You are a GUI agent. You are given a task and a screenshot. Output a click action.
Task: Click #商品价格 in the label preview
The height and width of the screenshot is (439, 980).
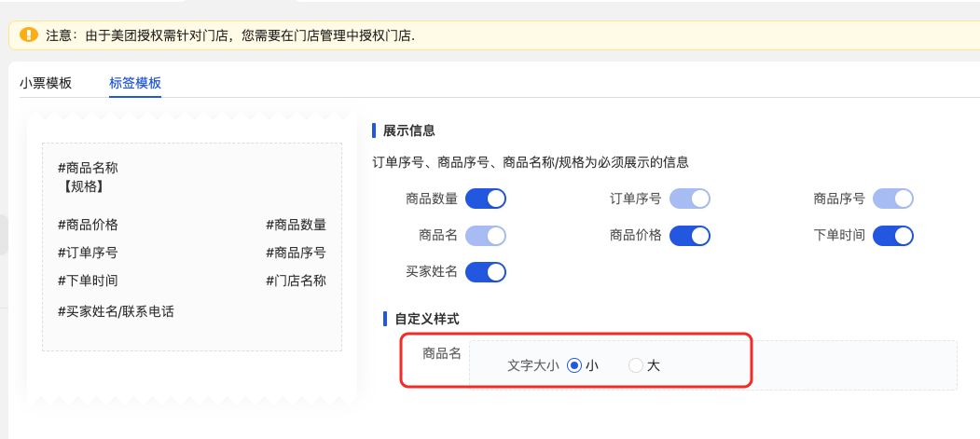point(88,225)
